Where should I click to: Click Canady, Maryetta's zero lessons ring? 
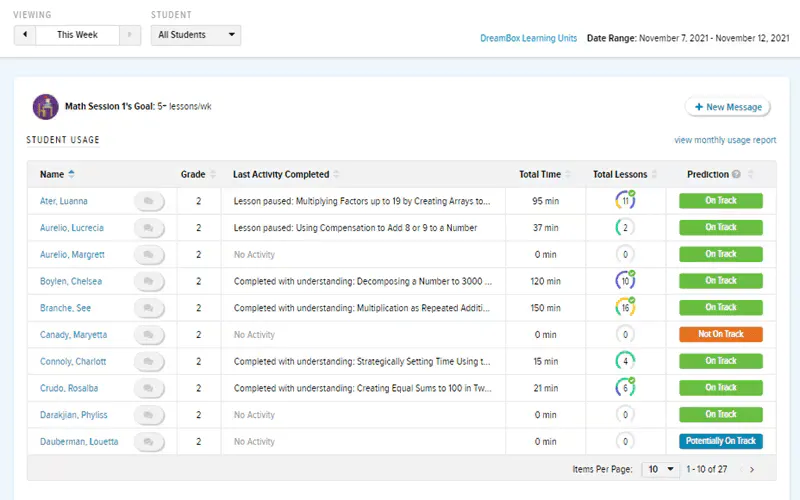click(x=626, y=335)
